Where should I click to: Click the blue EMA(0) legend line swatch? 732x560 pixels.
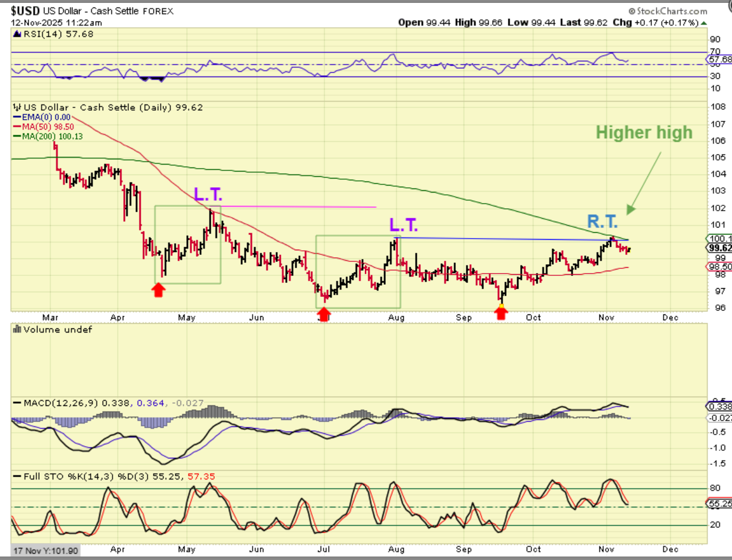[18, 117]
